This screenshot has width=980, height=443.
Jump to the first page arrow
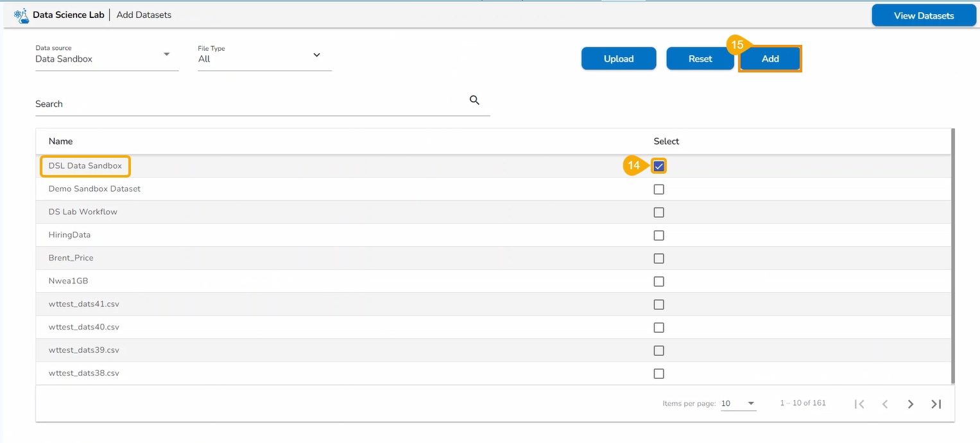(859, 404)
